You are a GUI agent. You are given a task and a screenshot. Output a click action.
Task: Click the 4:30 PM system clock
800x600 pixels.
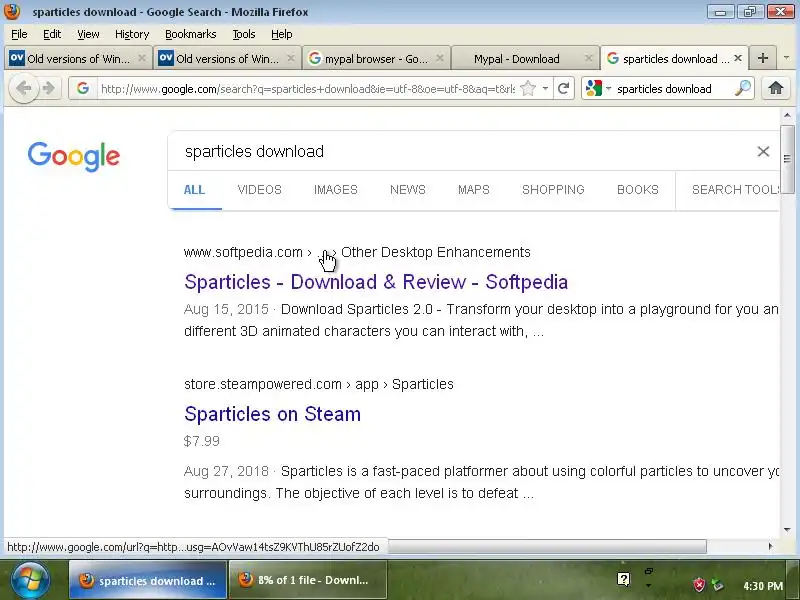[763, 586]
